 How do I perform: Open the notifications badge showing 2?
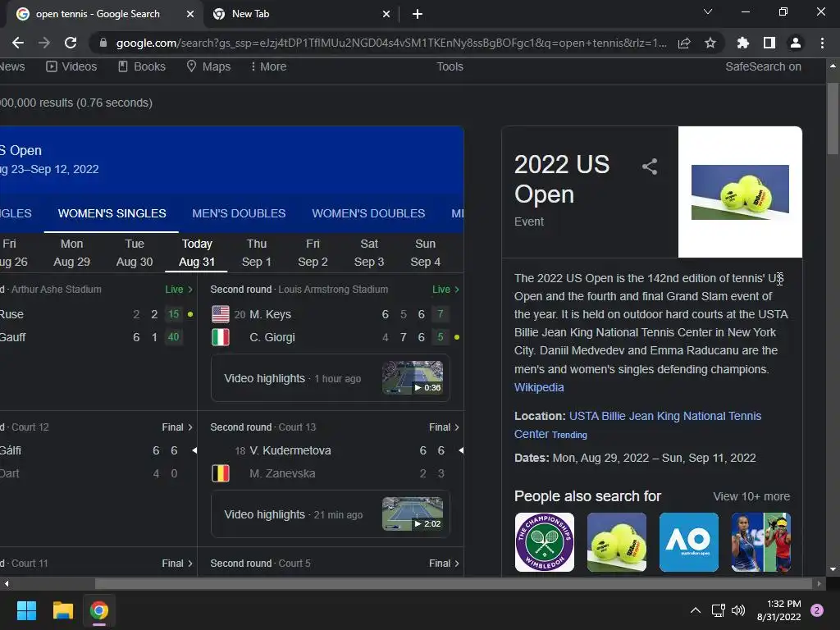817,610
